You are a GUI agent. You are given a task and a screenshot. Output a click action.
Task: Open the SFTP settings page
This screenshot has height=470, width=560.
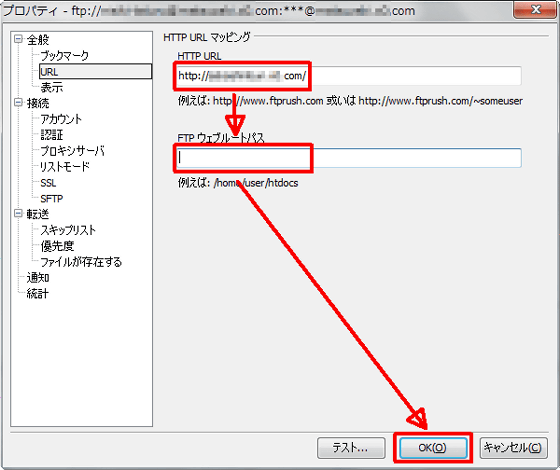(51, 199)
